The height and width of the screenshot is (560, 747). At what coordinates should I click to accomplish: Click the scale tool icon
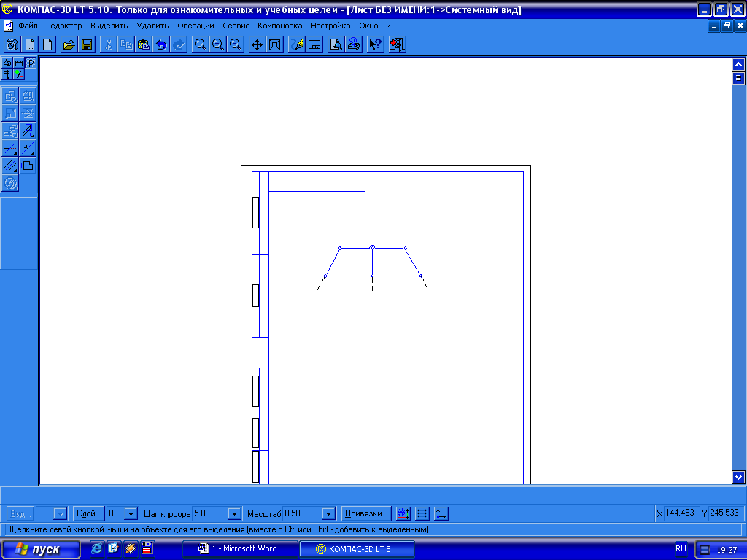(x=10, y=113)
